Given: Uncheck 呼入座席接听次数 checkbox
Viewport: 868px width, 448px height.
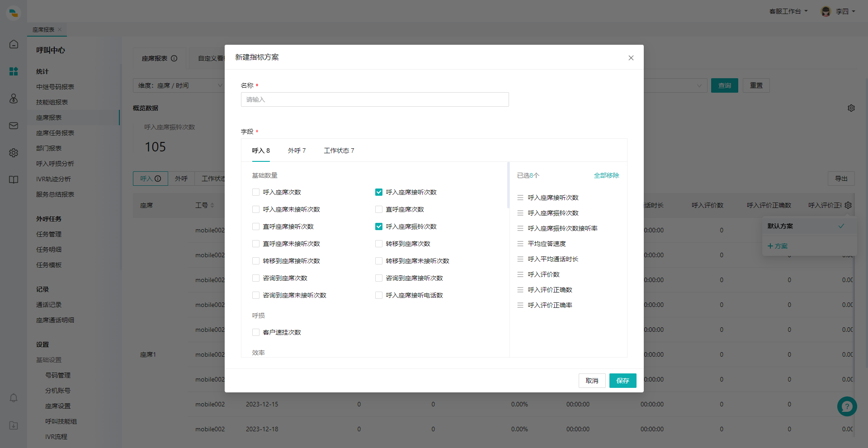Looking at the screenshot, I should click(379, 192).
